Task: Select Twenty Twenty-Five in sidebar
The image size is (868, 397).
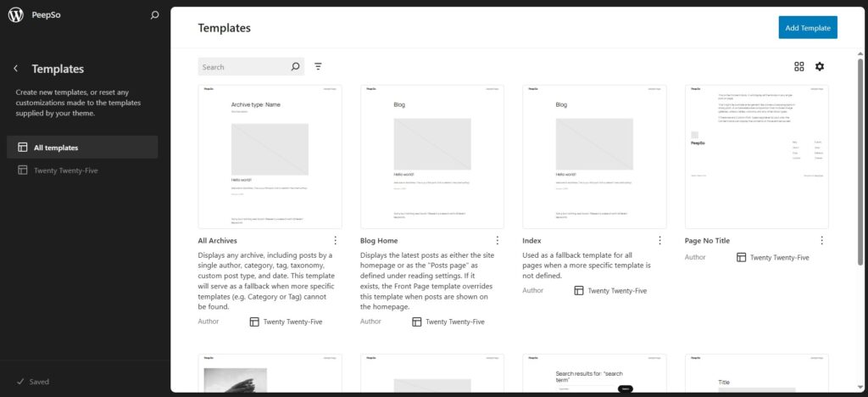Action: 66,170
